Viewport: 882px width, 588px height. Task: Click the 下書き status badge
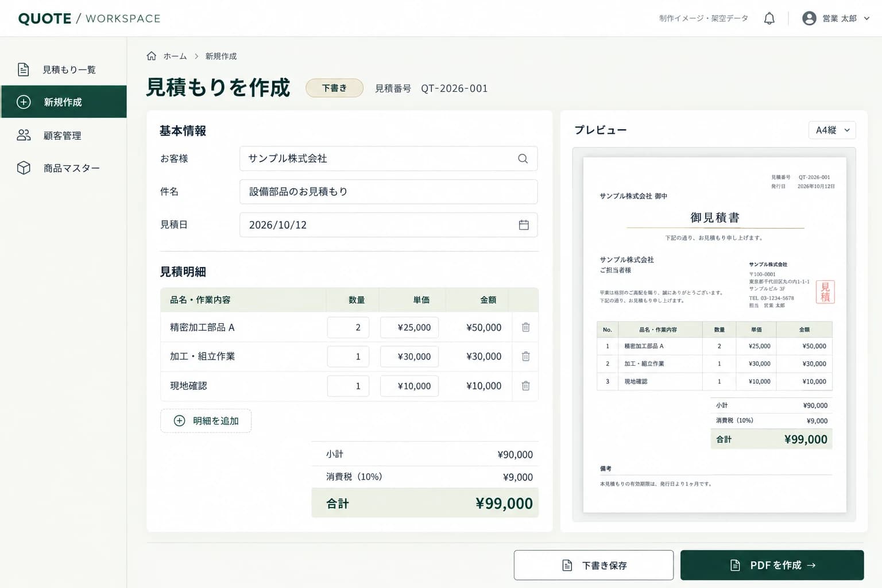click(334, 88)
